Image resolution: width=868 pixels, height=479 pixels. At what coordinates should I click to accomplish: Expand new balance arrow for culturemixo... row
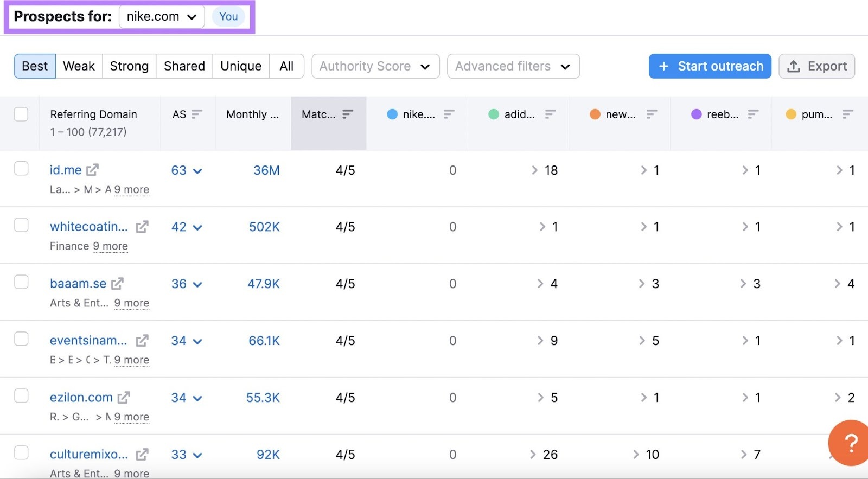tap(636, 455)
